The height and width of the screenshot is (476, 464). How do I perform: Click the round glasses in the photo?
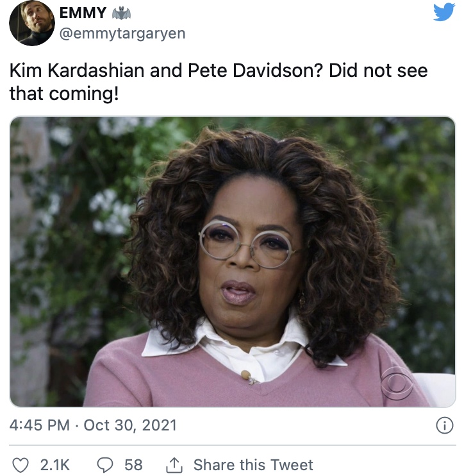[247, 245]
